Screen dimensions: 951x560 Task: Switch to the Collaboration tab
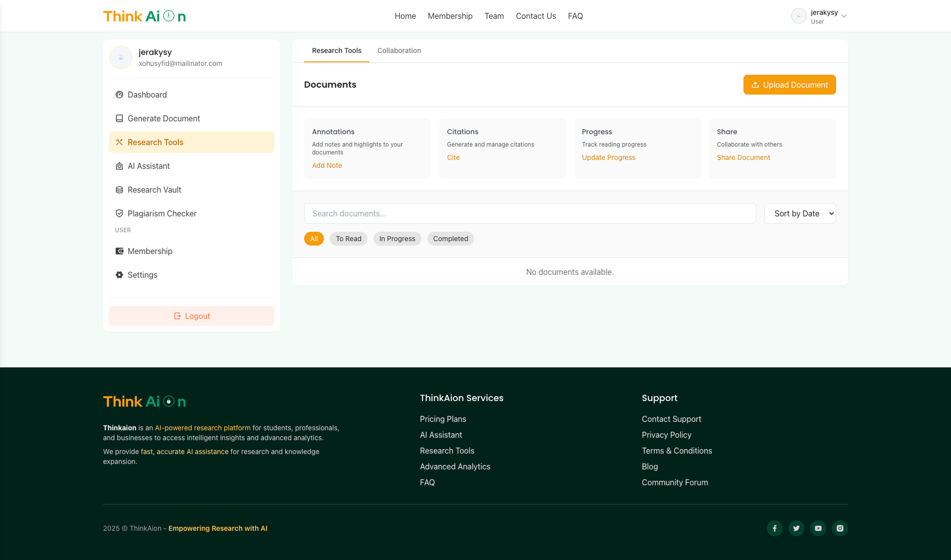pos(399,51)
